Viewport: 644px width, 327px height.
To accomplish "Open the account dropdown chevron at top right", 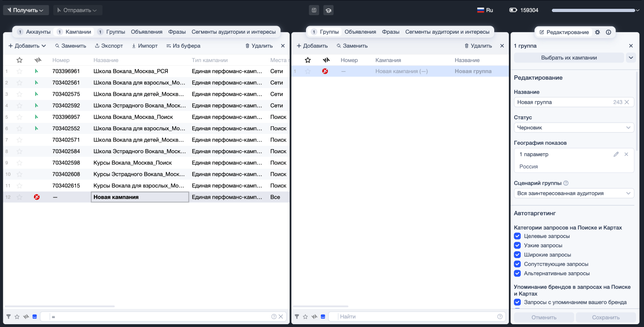I will tap(638, 10).
